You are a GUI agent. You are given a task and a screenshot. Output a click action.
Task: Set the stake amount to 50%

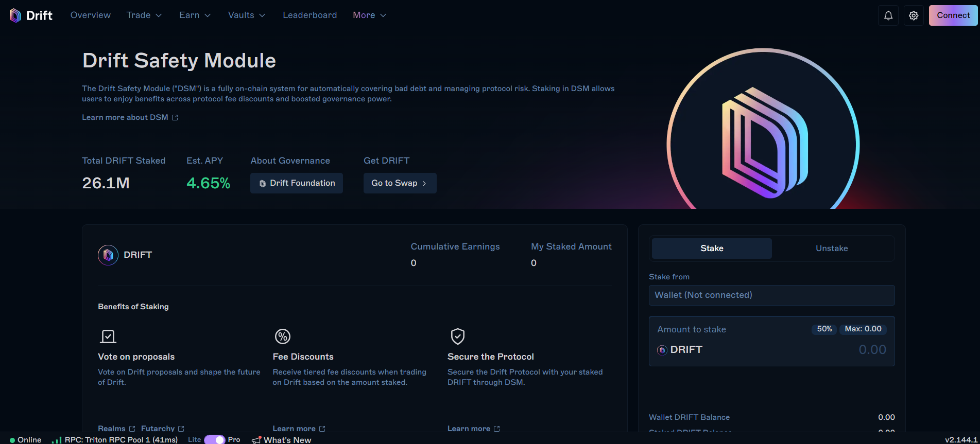point(824,329)
